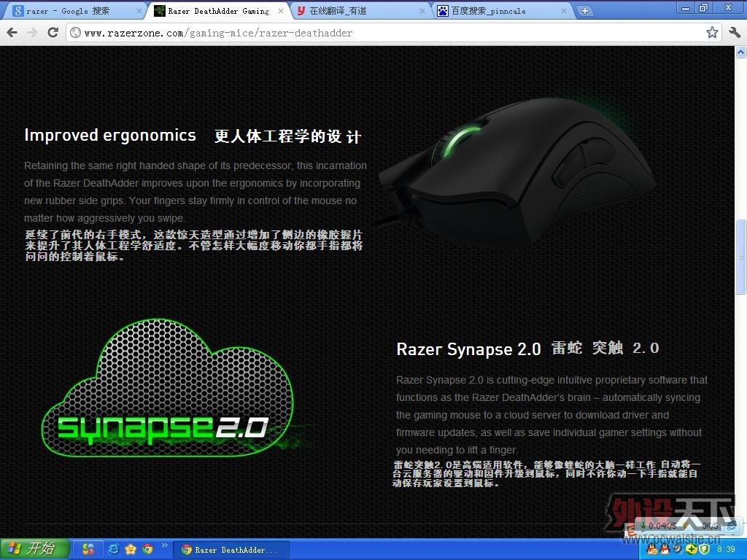Go back with the browser back arrow
Viewport: 747px width, 560px height.
point(12,32)
